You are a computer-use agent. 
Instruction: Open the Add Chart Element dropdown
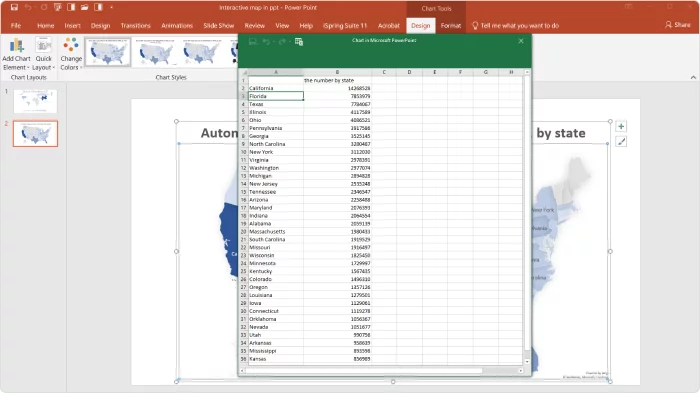pyautogui.click(x=17, y=54)
